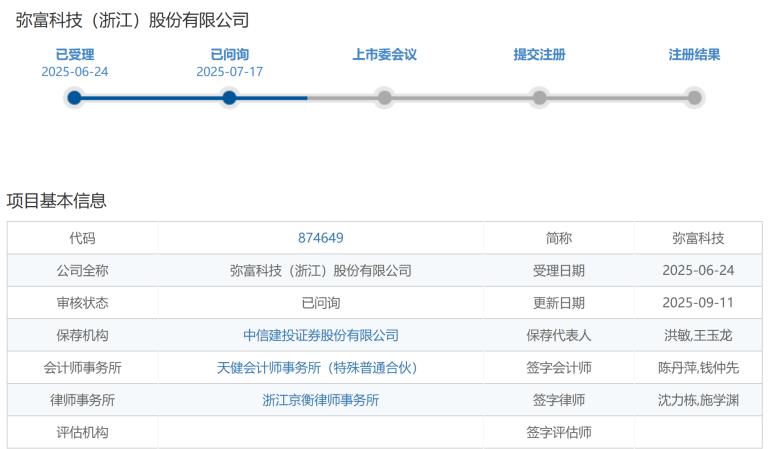
Task: Click the blue progress bar segment
Action: [191, 98]
